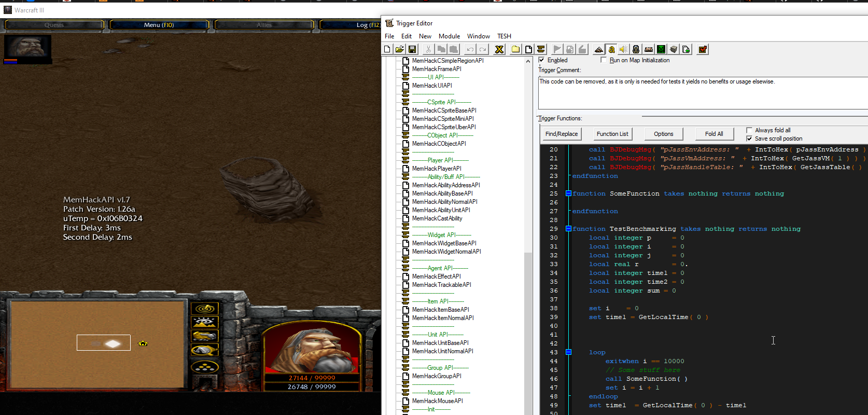Select MemHackItemBaseAPI trigger

point(441,310)
